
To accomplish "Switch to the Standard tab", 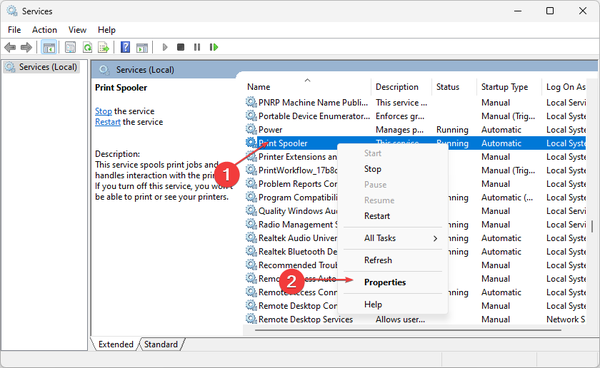I will tap(161, 344).
